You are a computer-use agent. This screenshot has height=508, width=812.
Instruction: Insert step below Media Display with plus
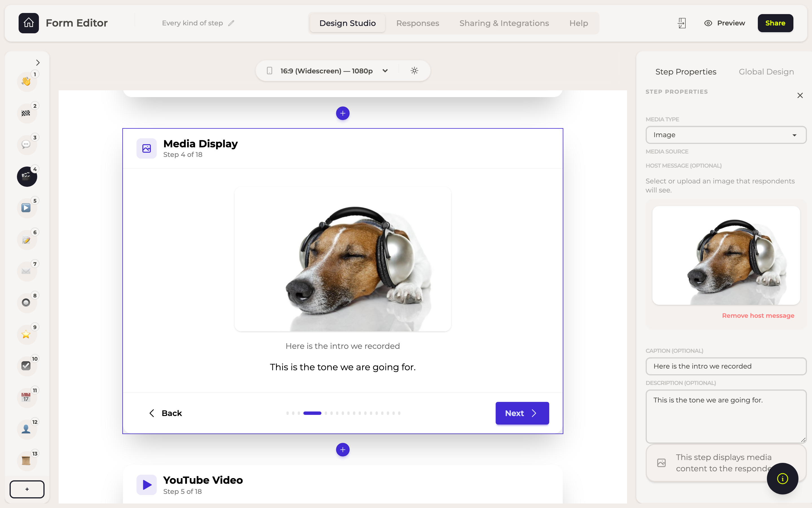point(343,450)
